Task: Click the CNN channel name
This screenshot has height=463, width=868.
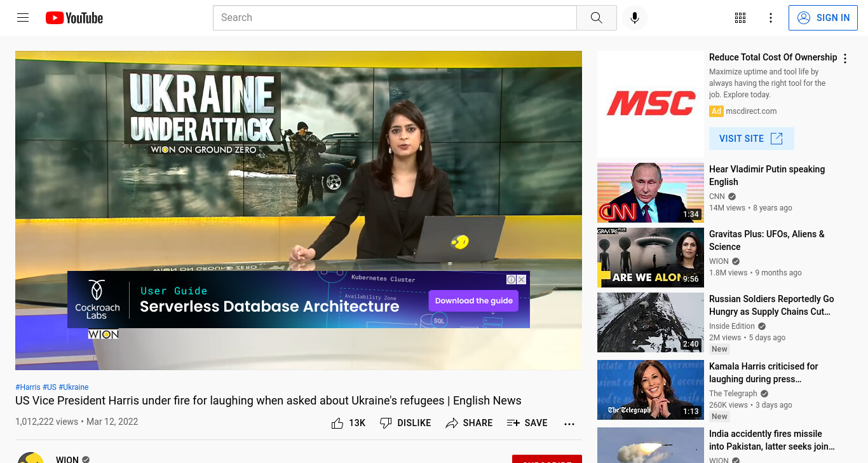Action: (x=717, y=197)
